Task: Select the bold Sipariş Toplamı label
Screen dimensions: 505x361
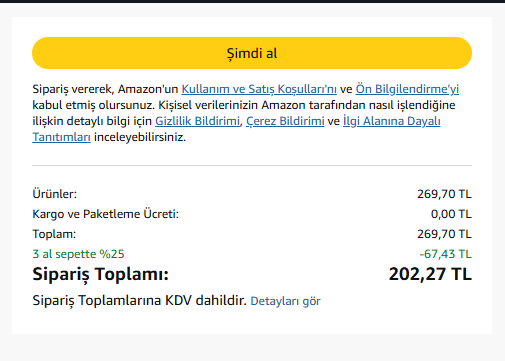Action: [x=101, y=275]
